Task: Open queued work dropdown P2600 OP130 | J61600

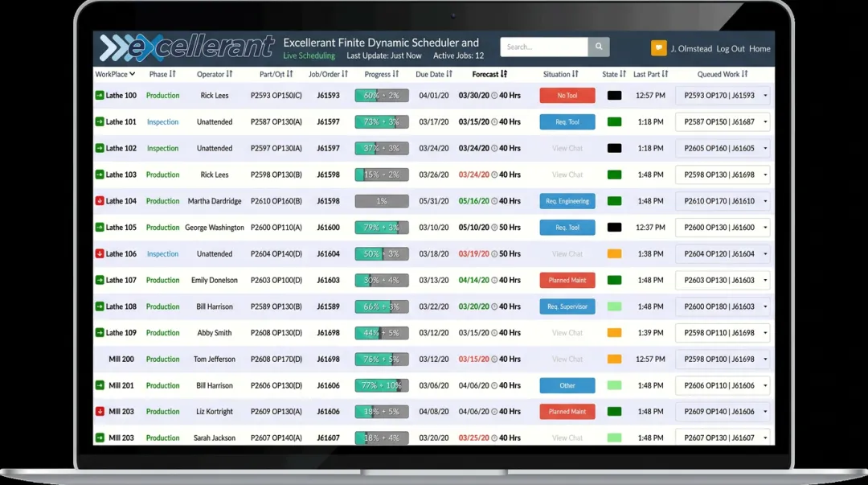Action: [723, 228]
